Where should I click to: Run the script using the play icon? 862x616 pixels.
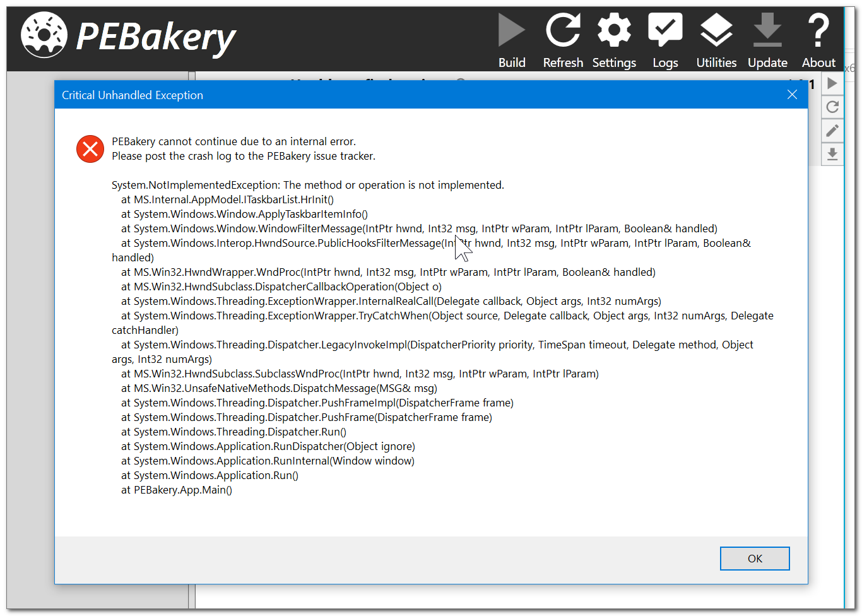(x=832, y=83)
